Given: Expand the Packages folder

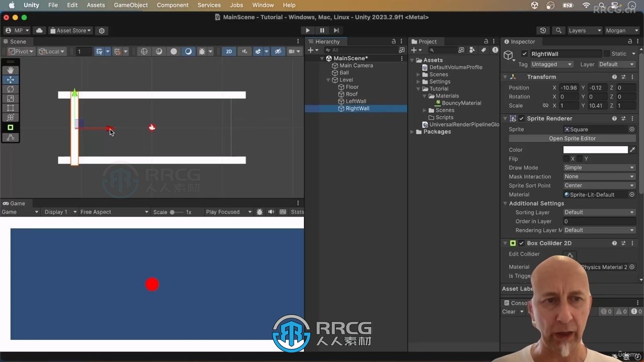Looking at the screenshot, I should tap(412, 132).
